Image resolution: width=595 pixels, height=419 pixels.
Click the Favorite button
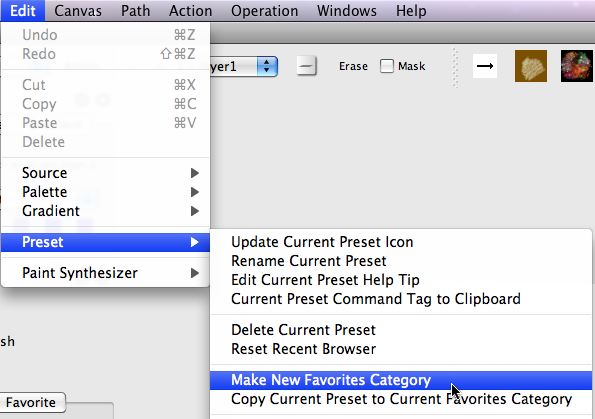[31, 402]
